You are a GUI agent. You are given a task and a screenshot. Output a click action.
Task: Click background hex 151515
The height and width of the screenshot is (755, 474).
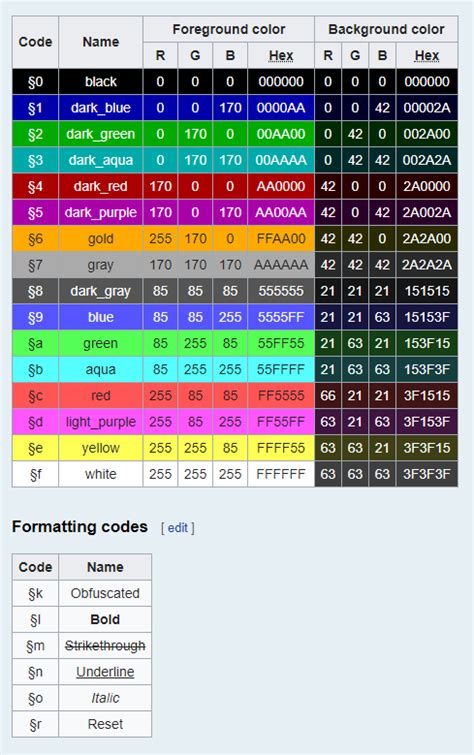pyautogui.click(x=427, y=291)
